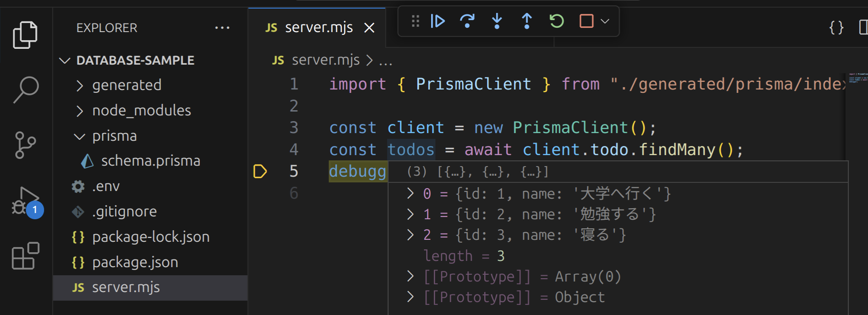Open the Source Control view

click(x=25, y=145)
